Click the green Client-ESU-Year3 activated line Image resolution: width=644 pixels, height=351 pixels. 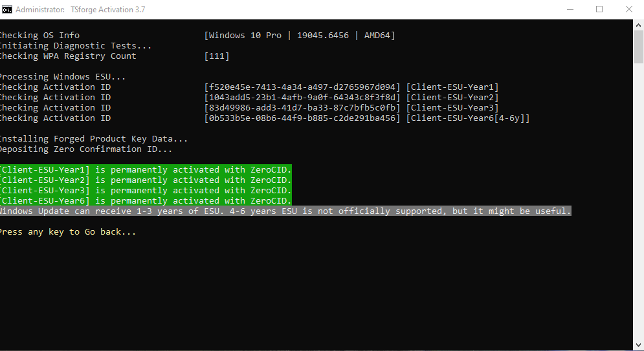pos(145,191)
